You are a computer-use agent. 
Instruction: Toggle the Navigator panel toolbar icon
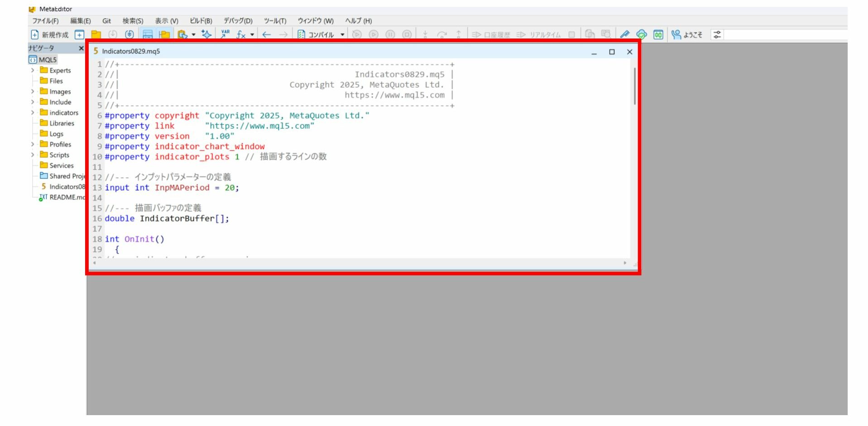148,35
